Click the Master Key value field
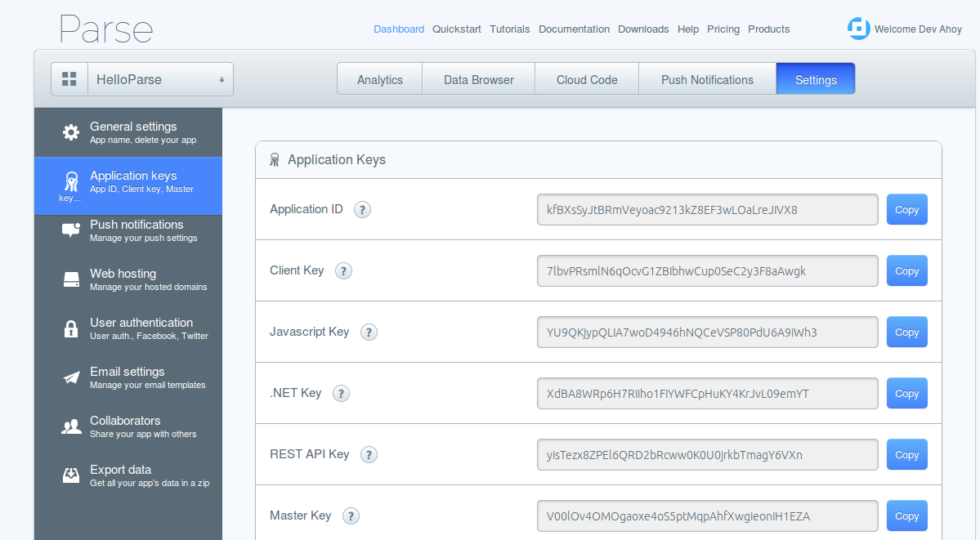Screen dimensions: 980x540 pyautogui.click(x=708, y=515)
